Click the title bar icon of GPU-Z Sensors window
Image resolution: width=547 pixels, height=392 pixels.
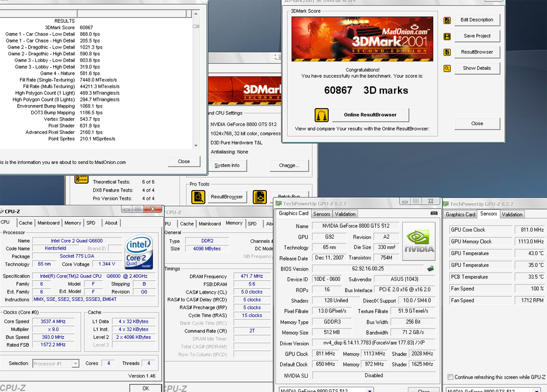446,204
